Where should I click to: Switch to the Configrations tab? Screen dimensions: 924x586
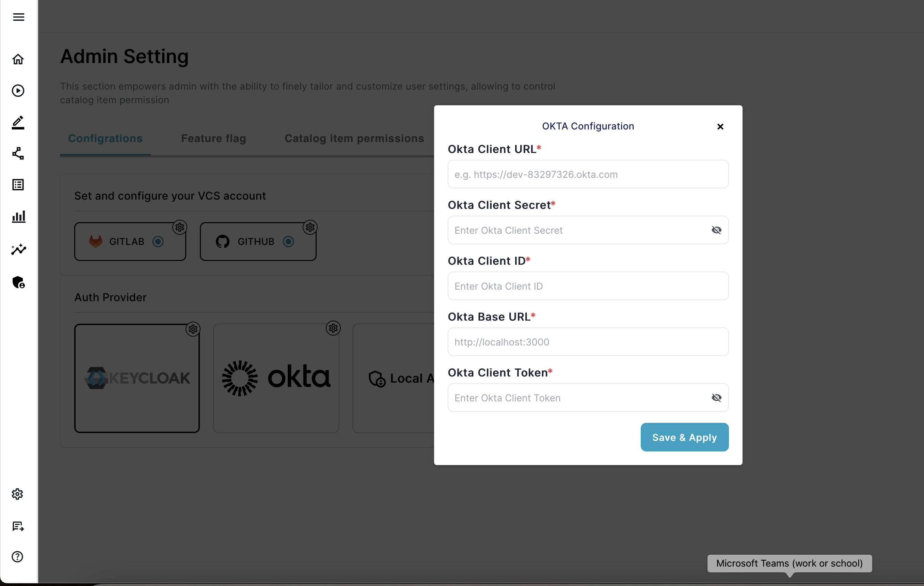105,138
